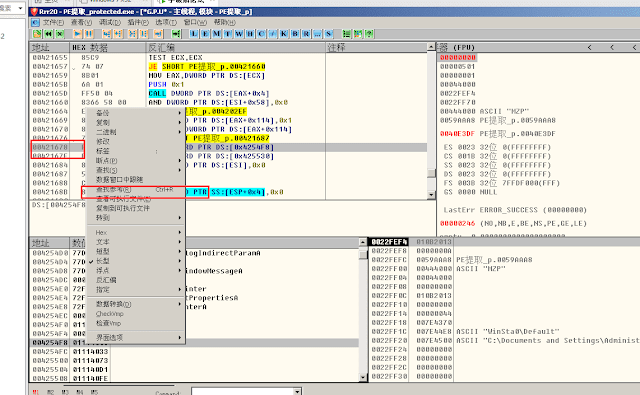Open the 文件(F) menu
Viewport: 640px width, 395px height.
pos(53,22)
